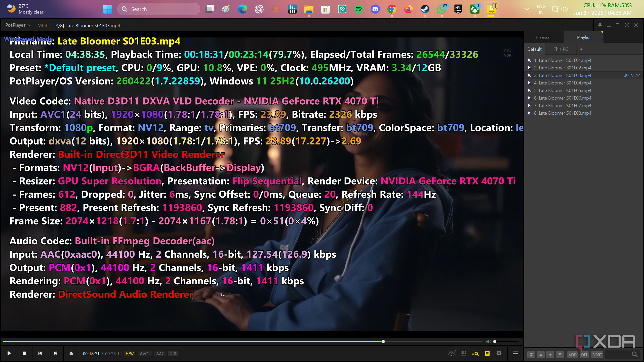This screenshot has width=644, height=362.
Task: Open Spotify from the taskbar
Action: tap(358, 9)
